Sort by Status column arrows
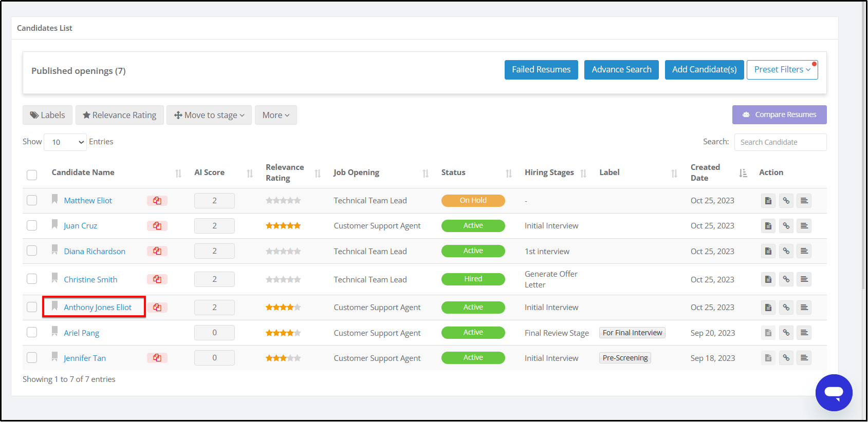Screen dimensions: 868x422 [509, 174]
